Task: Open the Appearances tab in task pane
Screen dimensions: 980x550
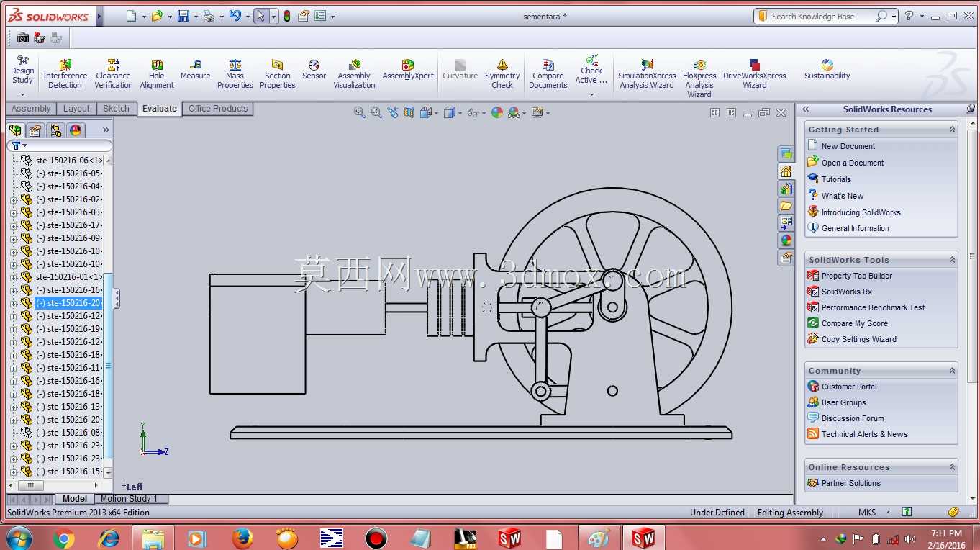Action: (x=786, y=240)
